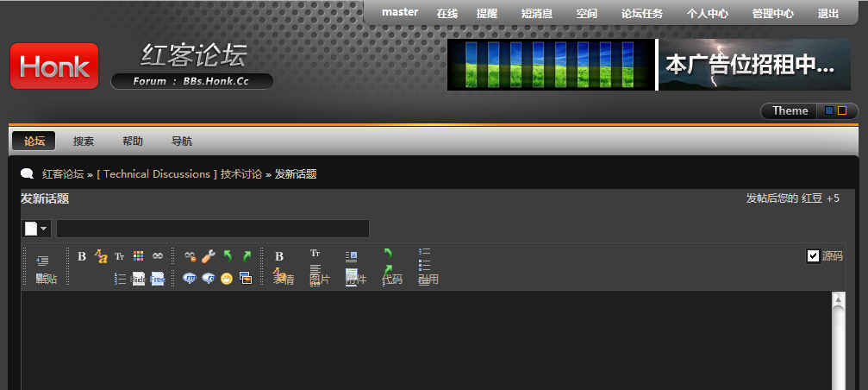868x390 pixels.
Task: Open 论坛任务 forum tasks menu
Action: (x=641, y=14)
